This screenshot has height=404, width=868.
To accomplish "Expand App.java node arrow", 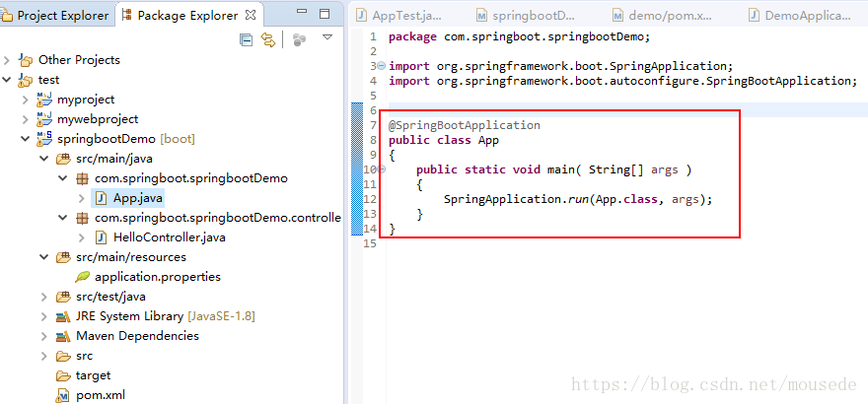I will (82, 198).
